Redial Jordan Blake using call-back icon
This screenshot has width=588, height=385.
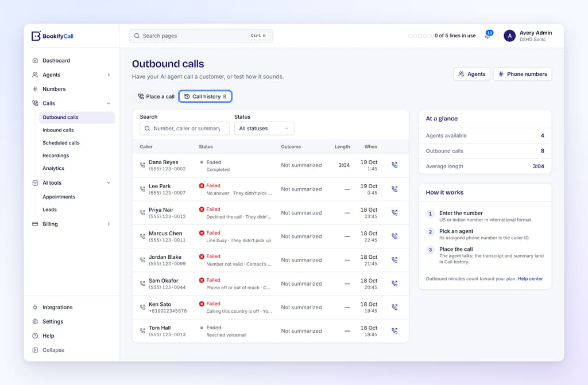(x=394, y=260)
